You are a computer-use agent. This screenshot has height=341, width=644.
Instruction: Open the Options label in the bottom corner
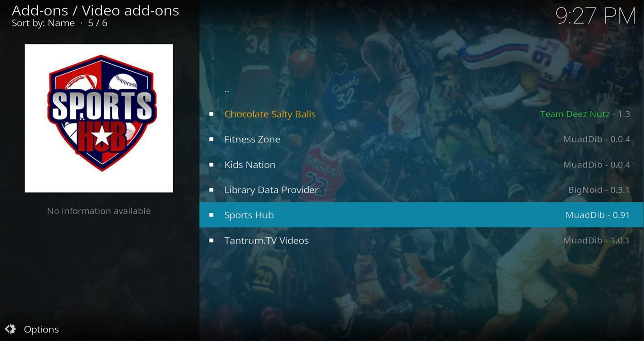point(42,329)
